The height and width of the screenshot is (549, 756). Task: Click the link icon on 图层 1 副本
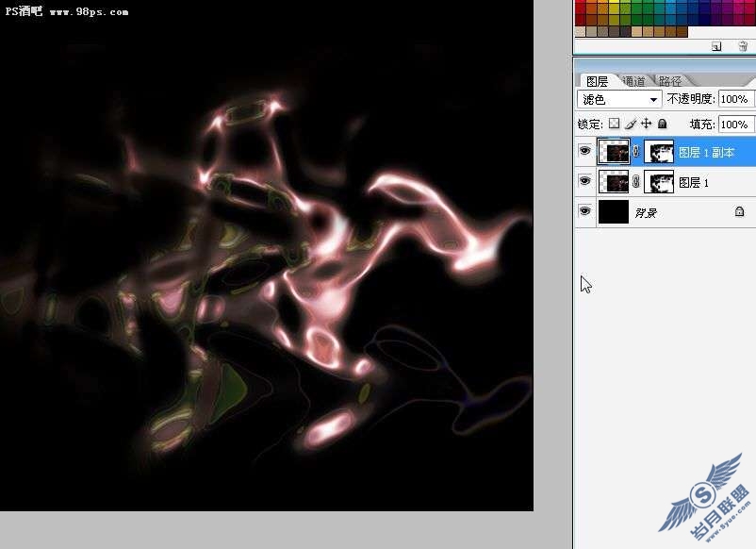(x=636, y=152)
